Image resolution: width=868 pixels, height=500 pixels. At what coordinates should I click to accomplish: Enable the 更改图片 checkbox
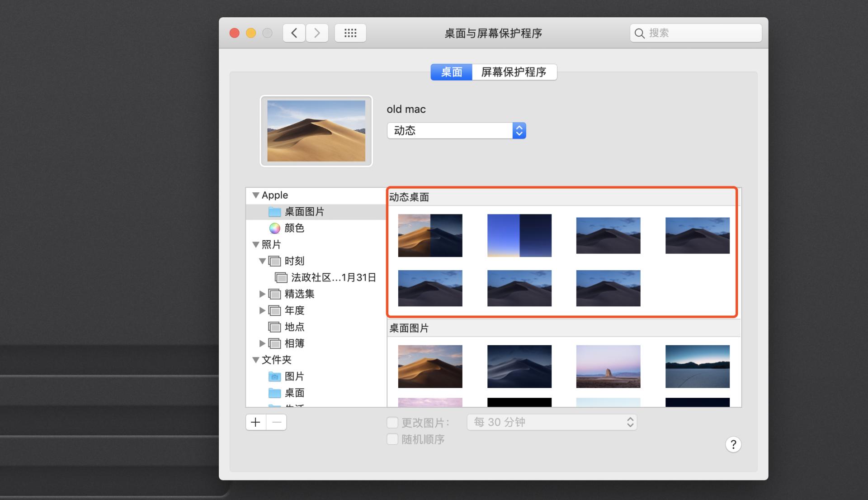(x=392, y=422)
